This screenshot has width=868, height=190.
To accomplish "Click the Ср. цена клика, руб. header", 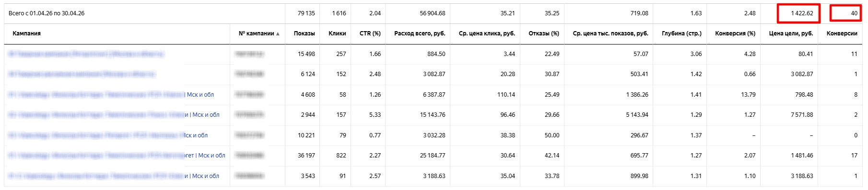I will [x=487, y=34].
